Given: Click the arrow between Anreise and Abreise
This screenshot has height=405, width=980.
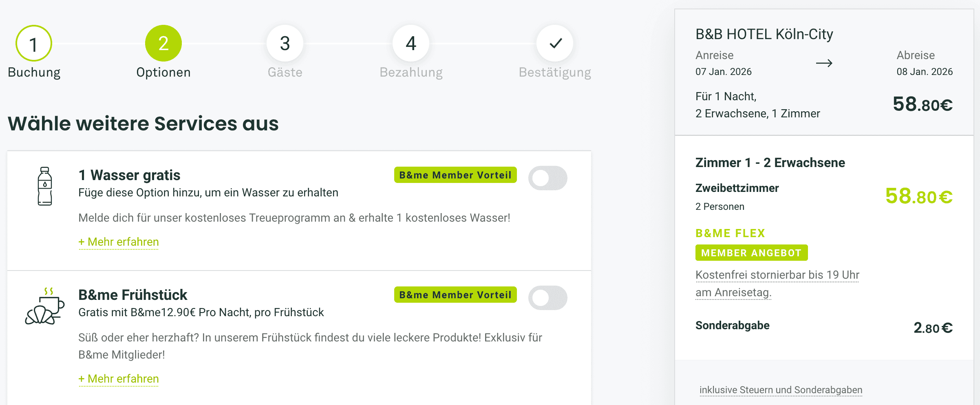Looking at the screenshot, I should [x=824, y=63].
